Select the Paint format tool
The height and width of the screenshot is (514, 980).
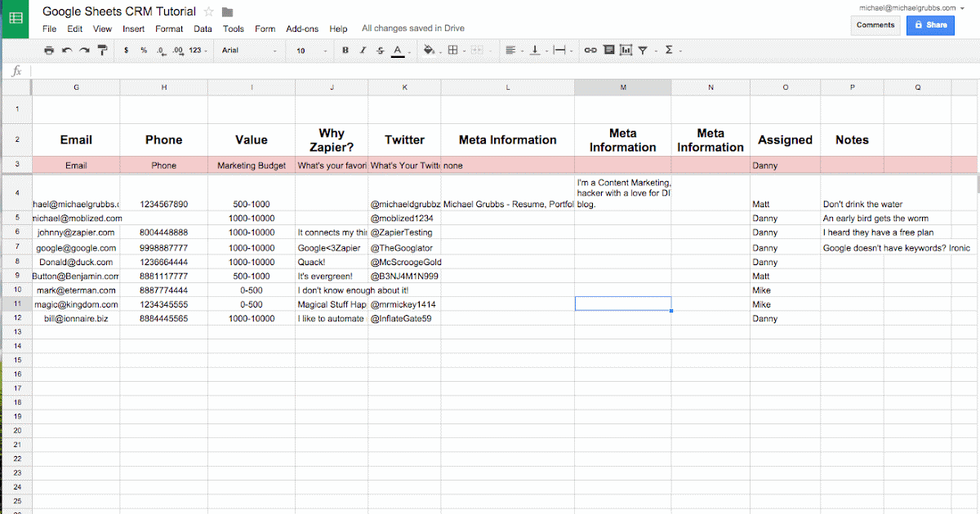pyautogui.click(x=102, y=51)
